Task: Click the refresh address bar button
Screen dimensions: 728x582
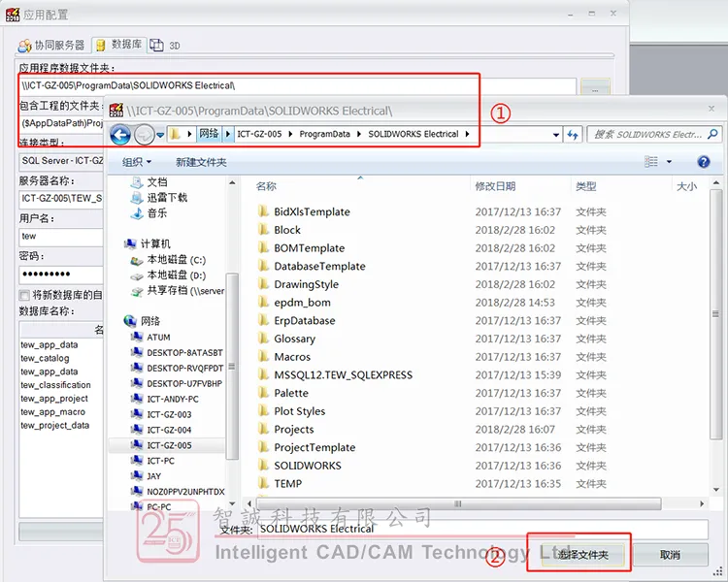Action: point(573,135)
